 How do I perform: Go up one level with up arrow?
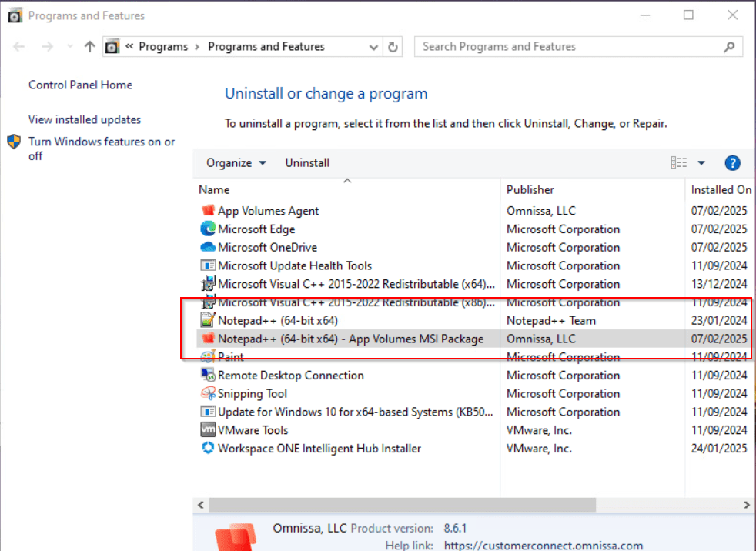89,47
